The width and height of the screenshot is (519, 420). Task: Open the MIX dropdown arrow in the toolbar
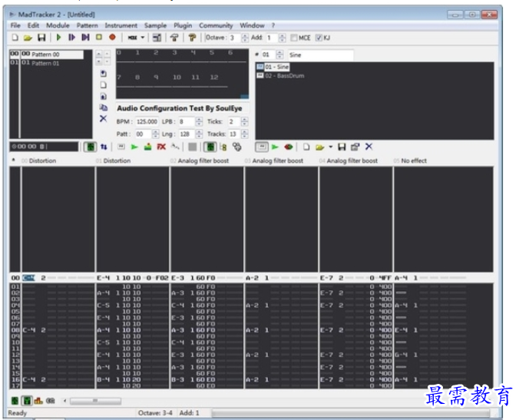(x=143, y=38)
